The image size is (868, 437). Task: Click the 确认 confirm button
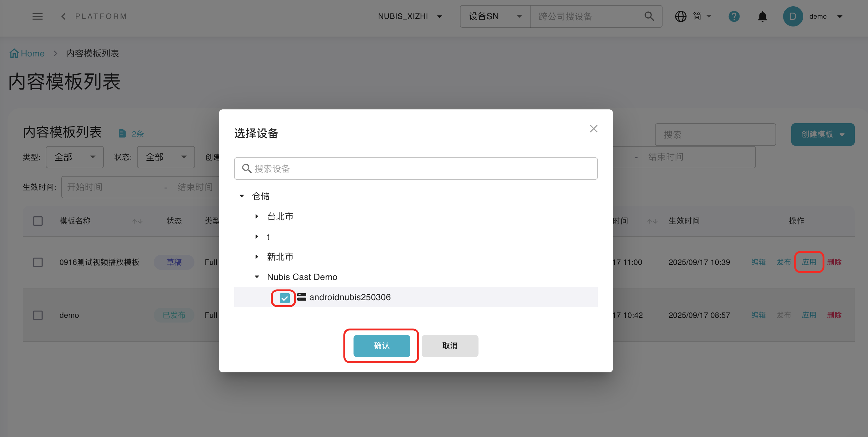pos(381,346)
